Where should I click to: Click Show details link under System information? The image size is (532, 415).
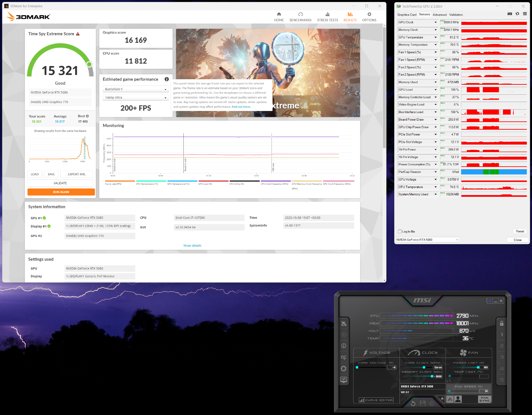(x=192, y=246)
